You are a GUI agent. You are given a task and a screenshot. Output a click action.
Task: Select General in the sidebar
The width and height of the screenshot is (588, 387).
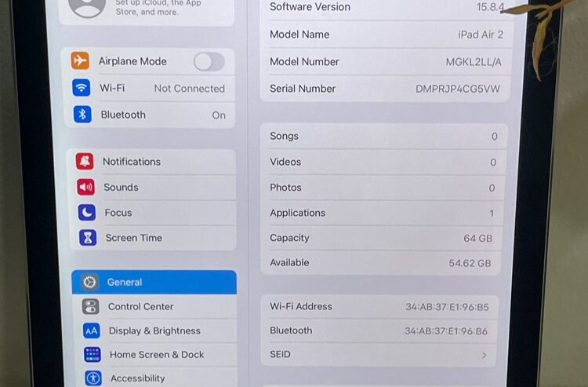(x=154, y=282)
